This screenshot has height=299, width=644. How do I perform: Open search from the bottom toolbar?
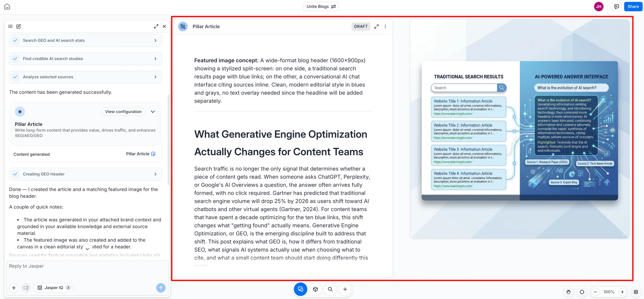(x=330, y=289)
